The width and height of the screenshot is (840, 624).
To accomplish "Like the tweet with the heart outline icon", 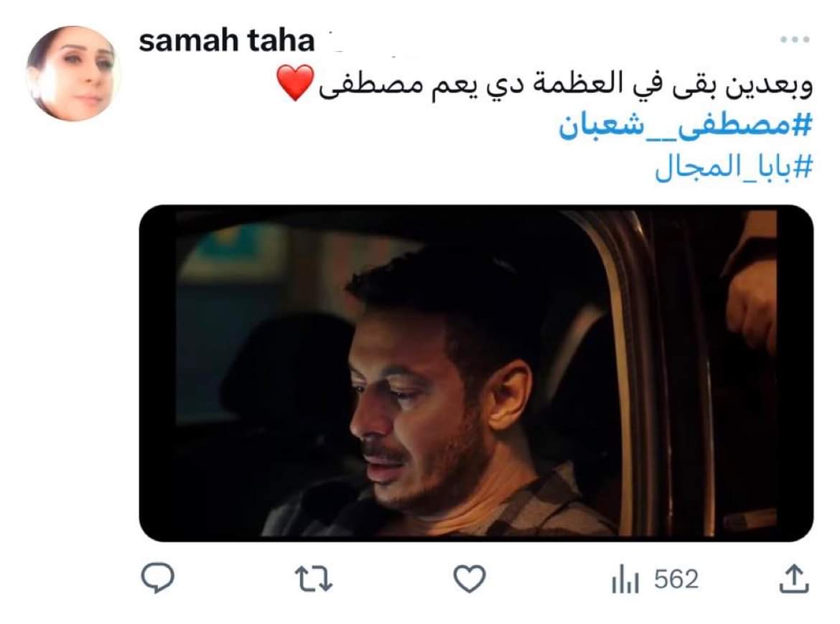I will (470, 579).
